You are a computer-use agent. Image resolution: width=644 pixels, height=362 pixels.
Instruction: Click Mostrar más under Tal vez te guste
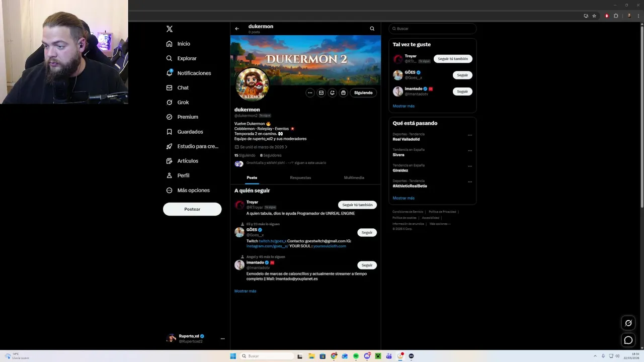[x=404, y=106]
